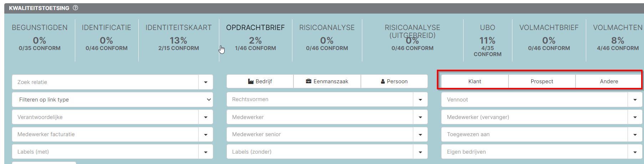
Task: Open the Volmachtbrief tab
Action: [549, 37]
